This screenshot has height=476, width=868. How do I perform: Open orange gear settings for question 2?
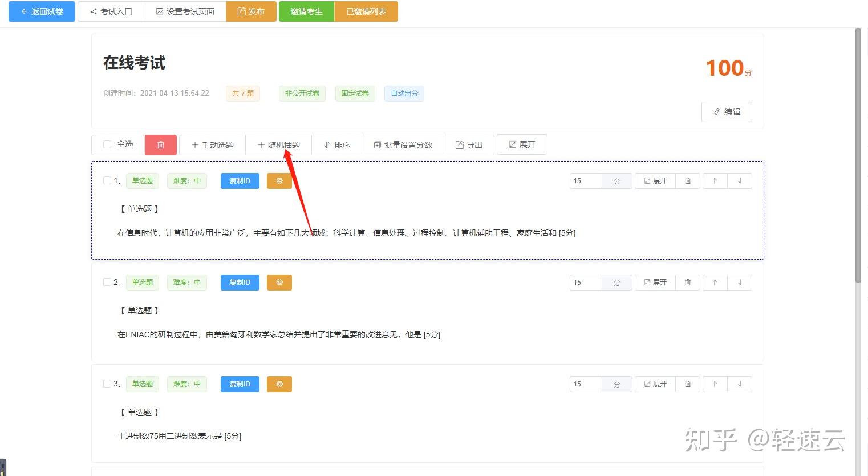pyautogui.click(x=279, y=283)
